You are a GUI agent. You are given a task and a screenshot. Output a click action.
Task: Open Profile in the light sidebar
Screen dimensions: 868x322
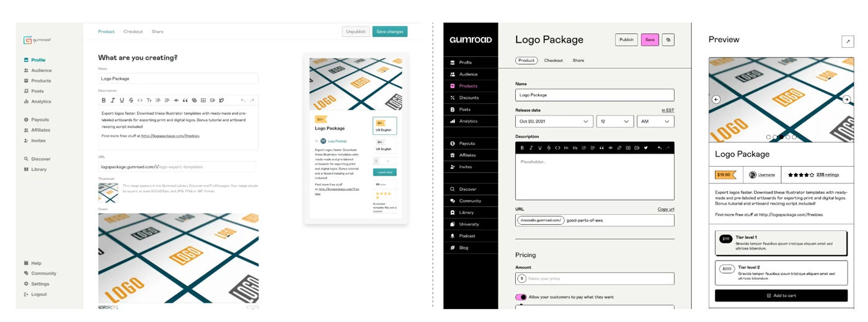(x=35, y=60)
